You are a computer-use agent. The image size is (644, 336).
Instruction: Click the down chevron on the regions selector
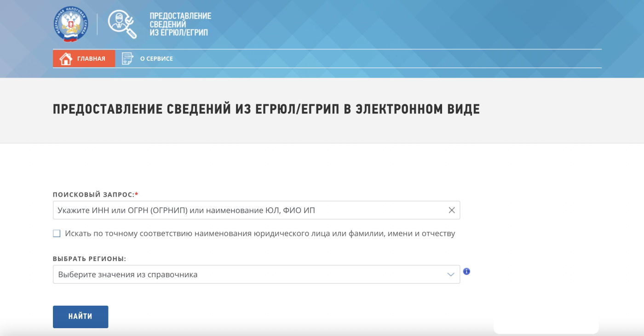pyautogui.click(x=450, y=274)
